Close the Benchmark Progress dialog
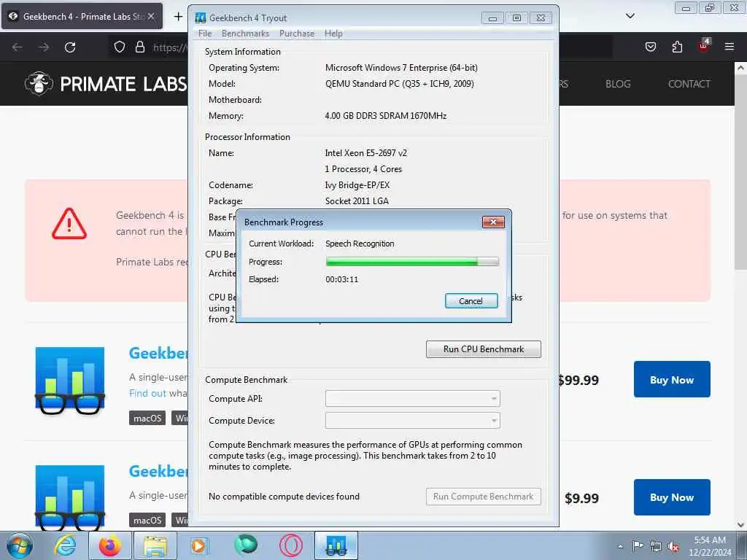Viewport: 747px width, 560px height. tap(493, 222)
